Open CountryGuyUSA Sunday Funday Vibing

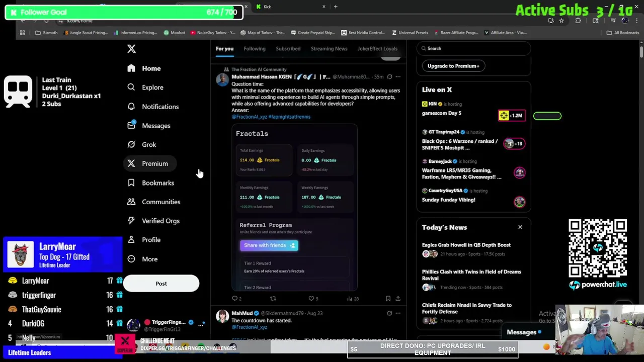tap(473, 196)
